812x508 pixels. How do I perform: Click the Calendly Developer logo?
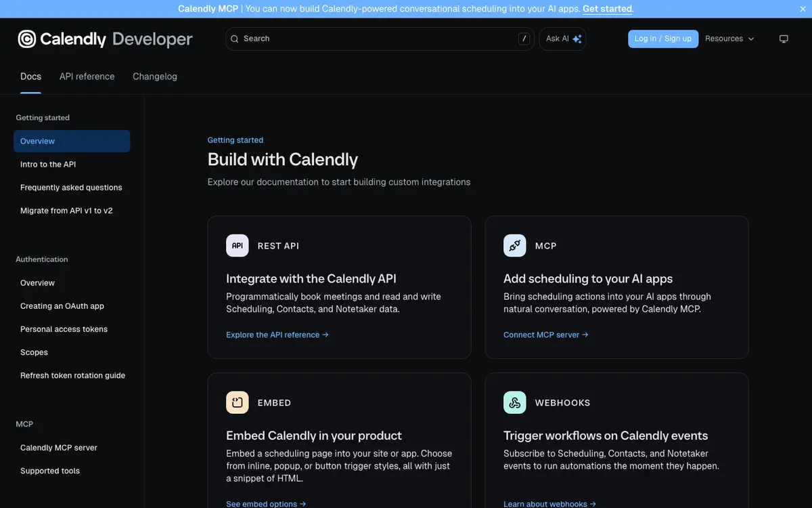tap(105, 39)
